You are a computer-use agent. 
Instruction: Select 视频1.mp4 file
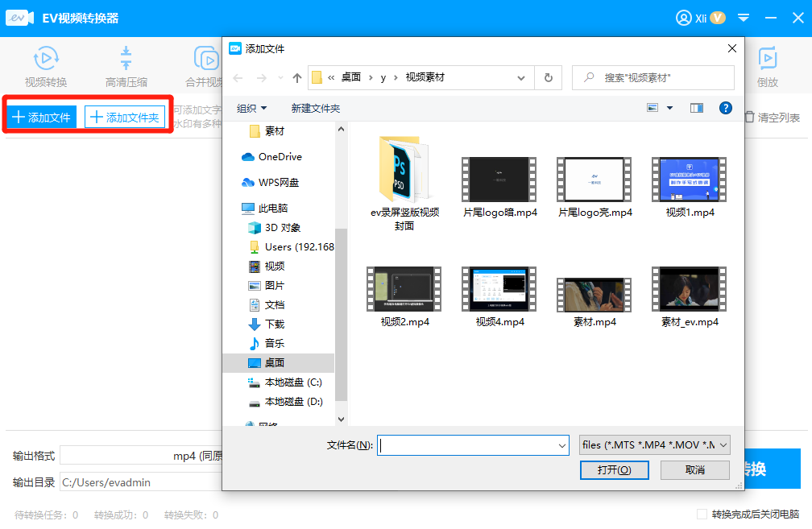[690, 187]
